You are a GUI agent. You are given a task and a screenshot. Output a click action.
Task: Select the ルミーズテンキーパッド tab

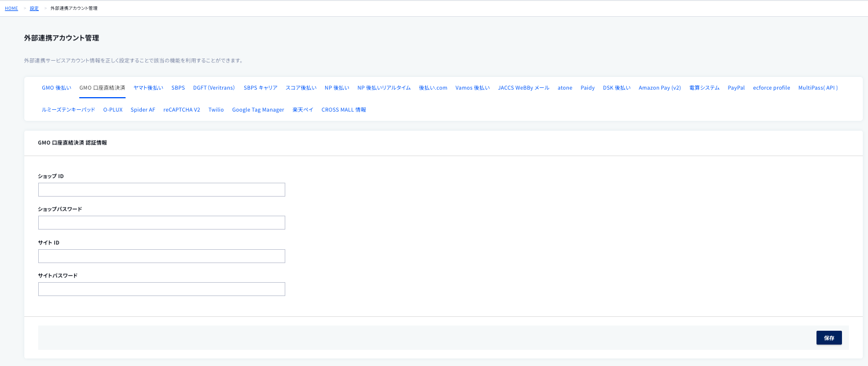pyautogui.click(x=68, y=109)
